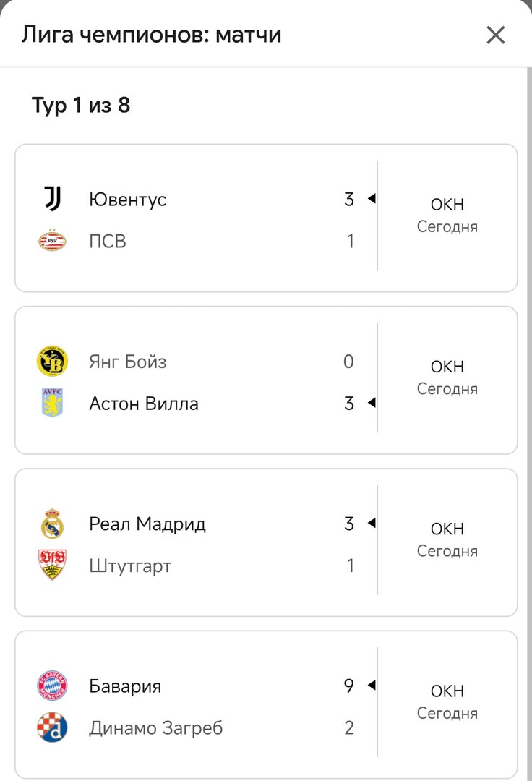View Real Madrid vs Stuttgart match status
Image resolution: width=532 pixels, height=781 pixels.
[x=447, y=539]
